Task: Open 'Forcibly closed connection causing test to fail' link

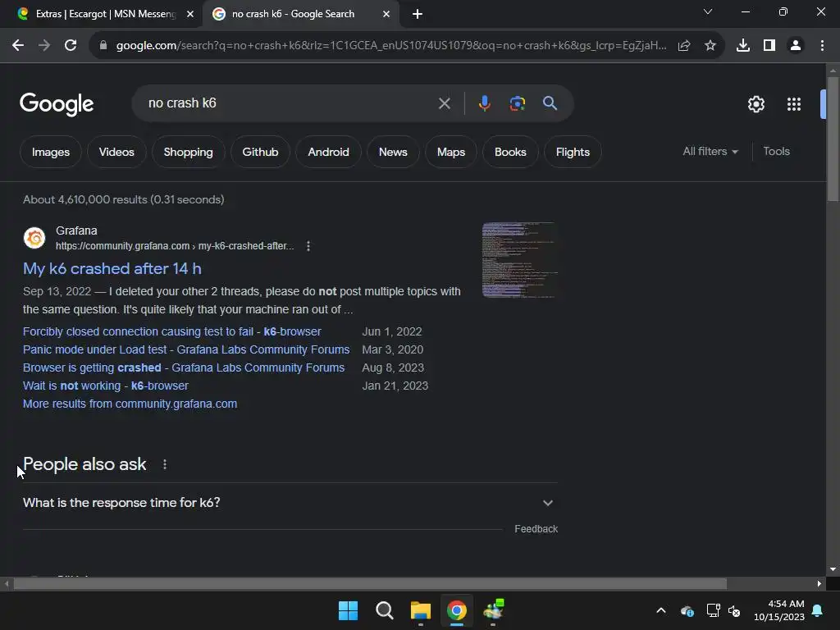Action: 172,331
